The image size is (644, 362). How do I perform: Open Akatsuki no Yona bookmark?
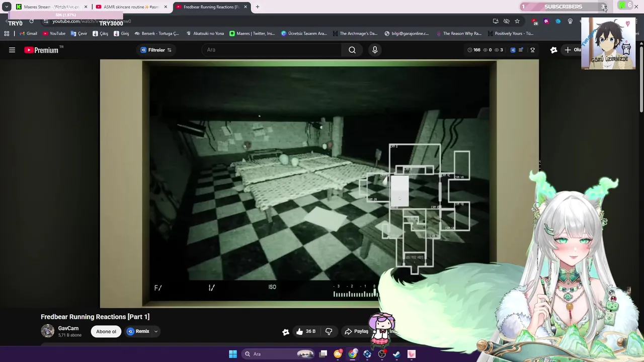click(205, 34)
